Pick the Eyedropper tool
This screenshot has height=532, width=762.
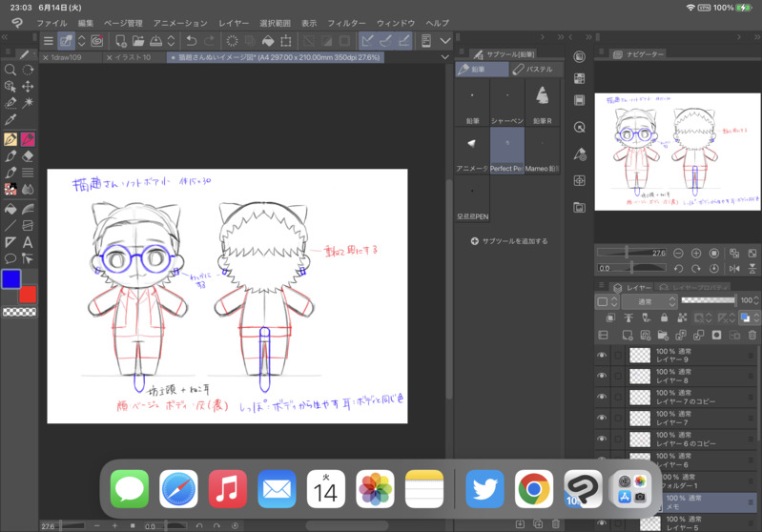(10, 121)
